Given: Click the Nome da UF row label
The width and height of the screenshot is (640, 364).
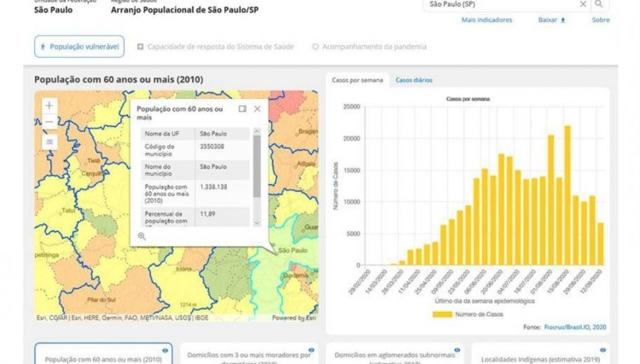Looking at the screenshot, I should 161,134.
